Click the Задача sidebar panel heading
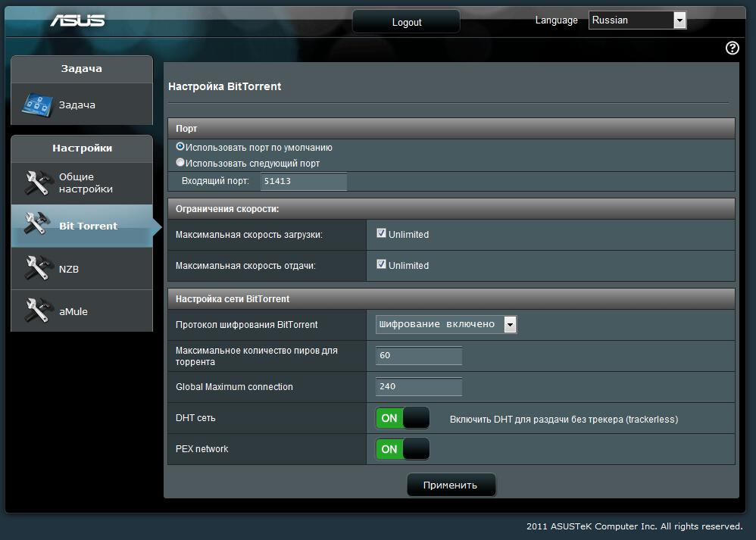The image size is (756, 540). (x=82, y=69)
